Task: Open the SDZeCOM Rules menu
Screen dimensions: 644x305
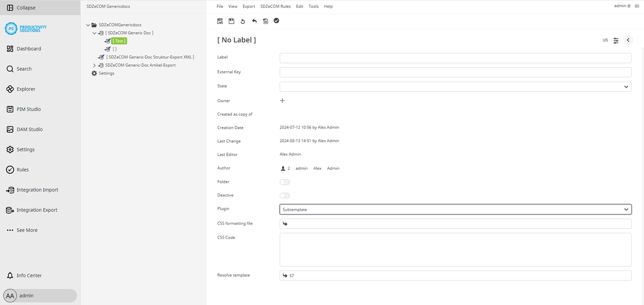Action: pyautogui.click(x=276, y=6)
